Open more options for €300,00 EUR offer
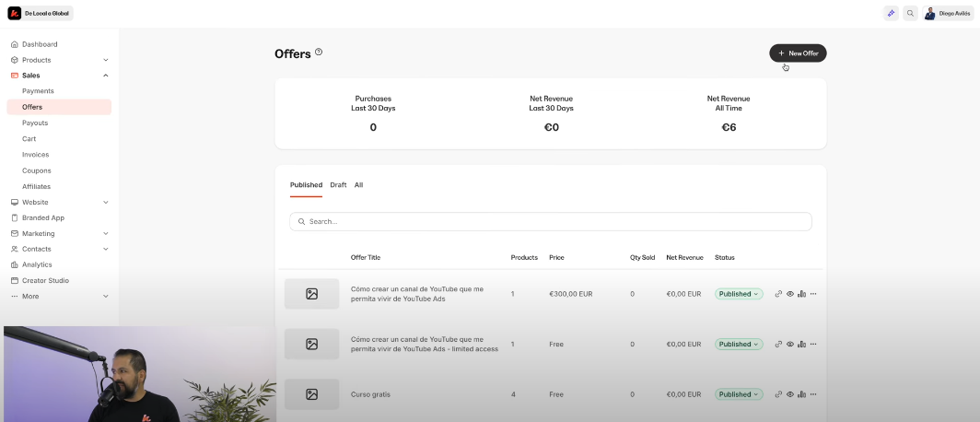This screenshot has width=980, height=422. (x=813, y=294)
